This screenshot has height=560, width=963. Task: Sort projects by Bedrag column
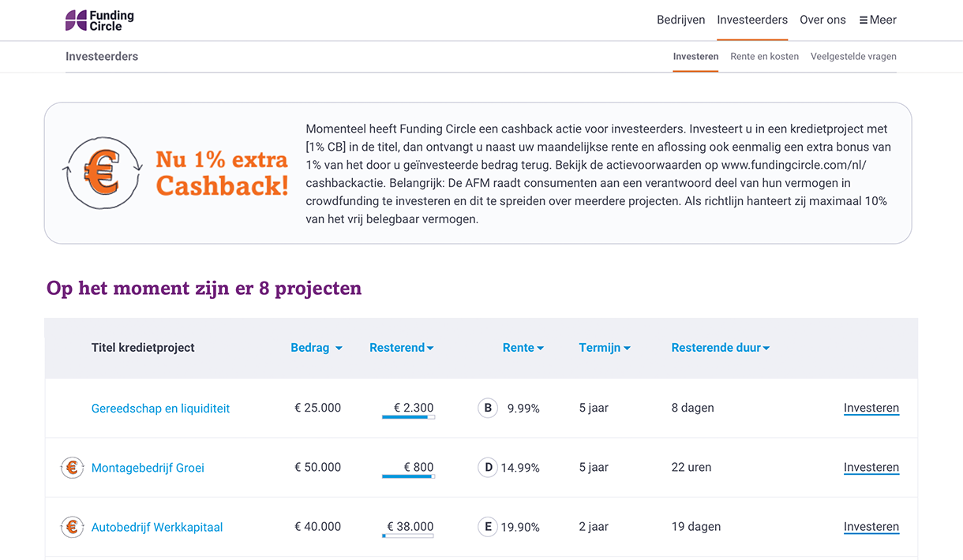tap(316, 348)
